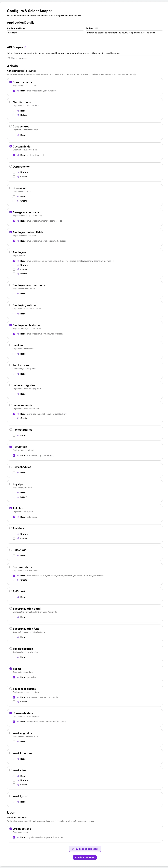Click the Export download icon under Payslips

click(18, 497)
